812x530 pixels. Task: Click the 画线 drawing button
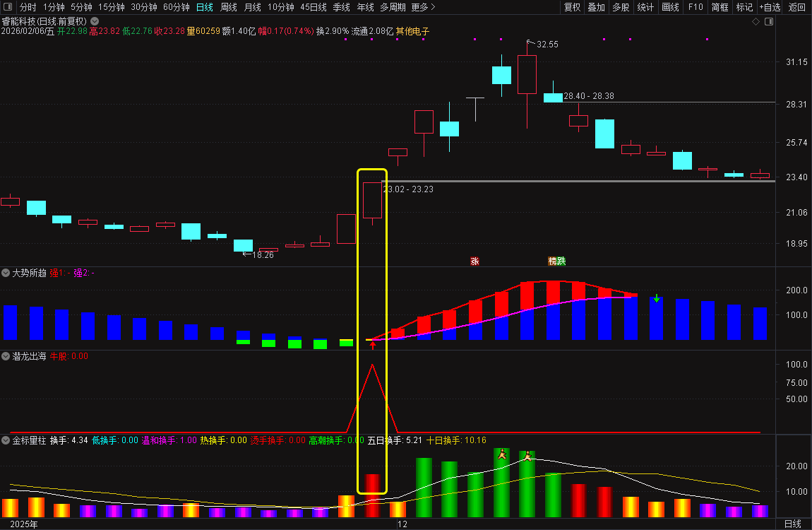coord(670,7)
